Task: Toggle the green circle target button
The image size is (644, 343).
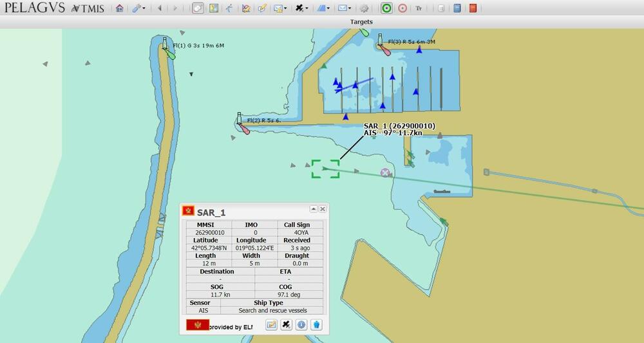Action: [386, 8]
